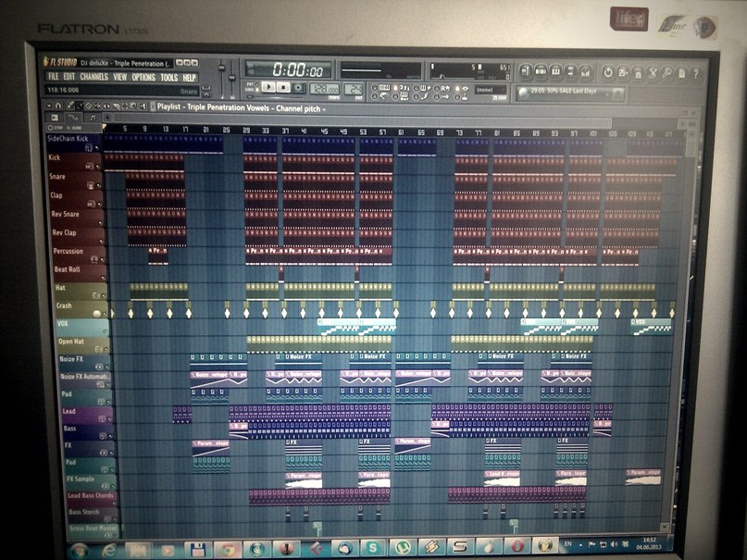
Task: Arm the Record button in transport
Action: (298, 88)
